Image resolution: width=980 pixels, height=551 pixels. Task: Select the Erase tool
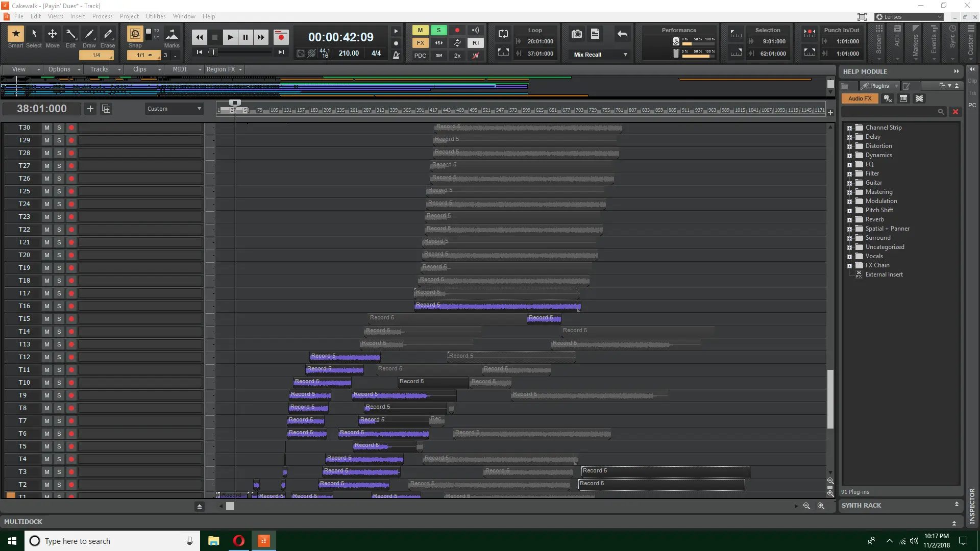pos(108,34)
